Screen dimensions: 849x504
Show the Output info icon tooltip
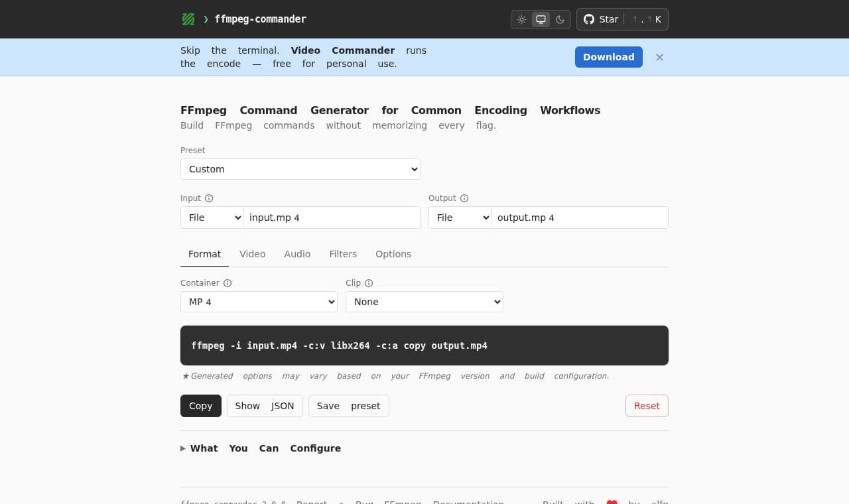click(x=464, y=198)
